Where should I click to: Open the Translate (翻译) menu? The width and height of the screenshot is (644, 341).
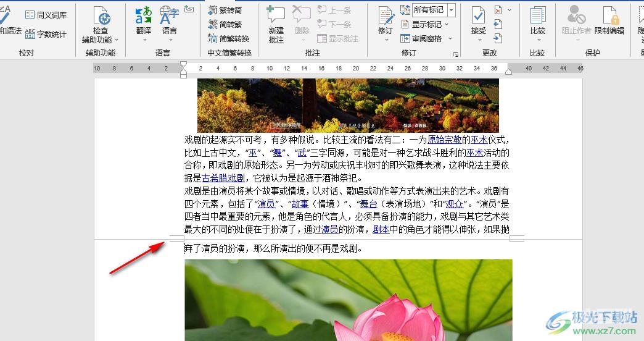click(144, 24)
